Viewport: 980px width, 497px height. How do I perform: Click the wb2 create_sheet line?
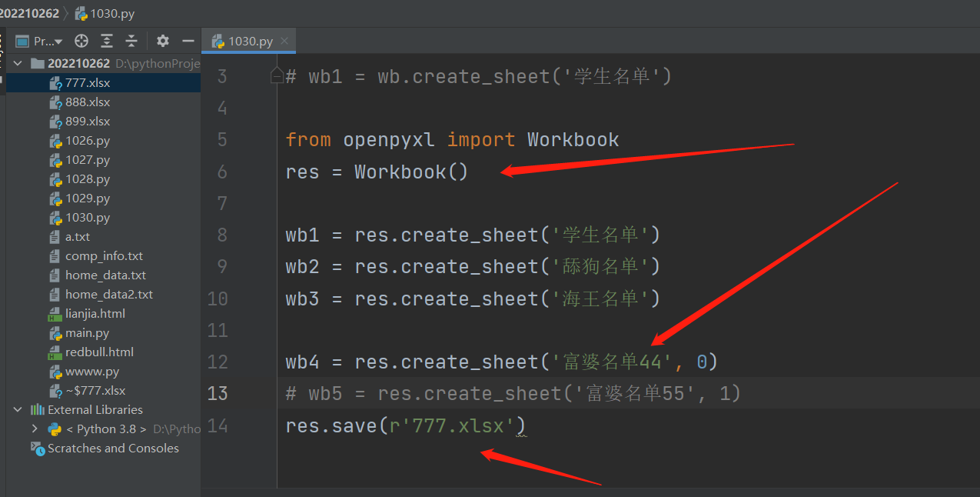point(473,266)
